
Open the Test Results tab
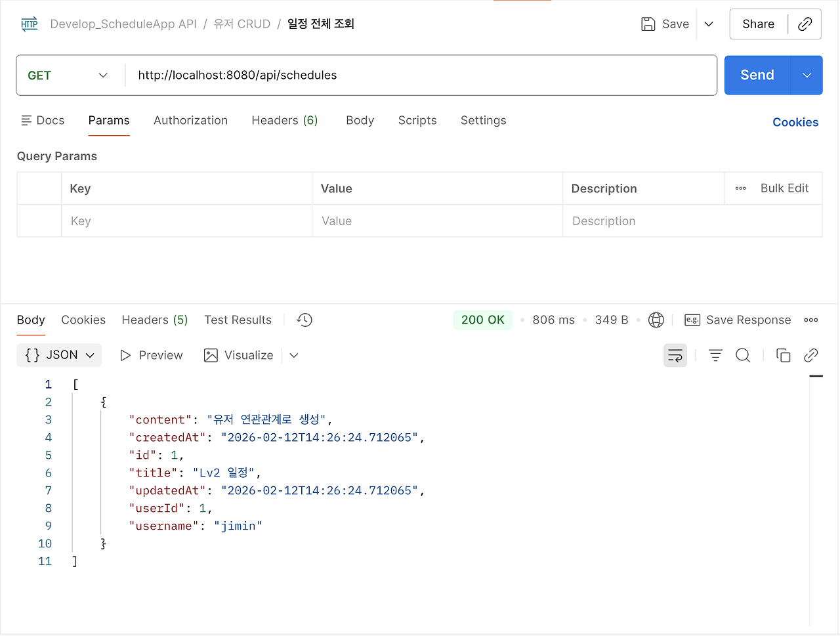[238, 320]
